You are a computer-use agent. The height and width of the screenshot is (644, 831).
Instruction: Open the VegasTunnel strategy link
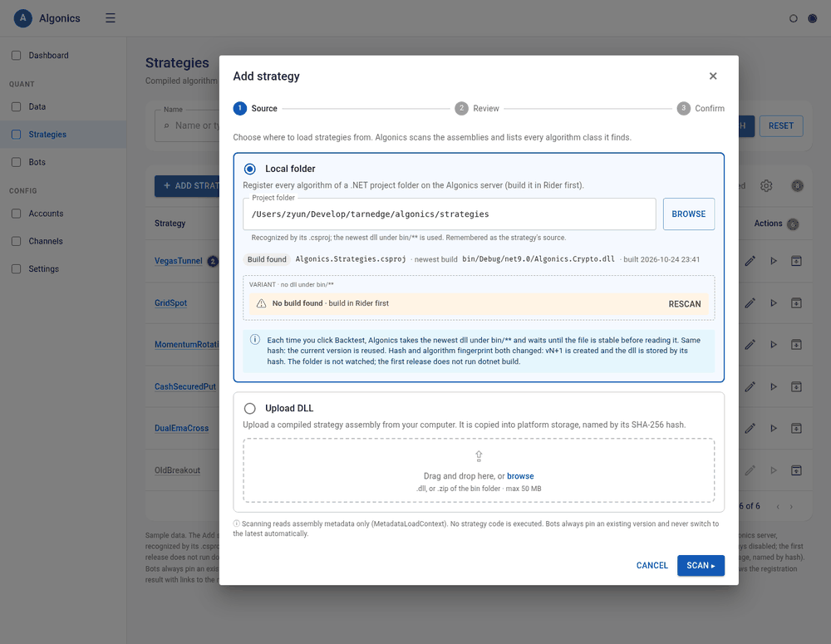click(x=179, y=261)
